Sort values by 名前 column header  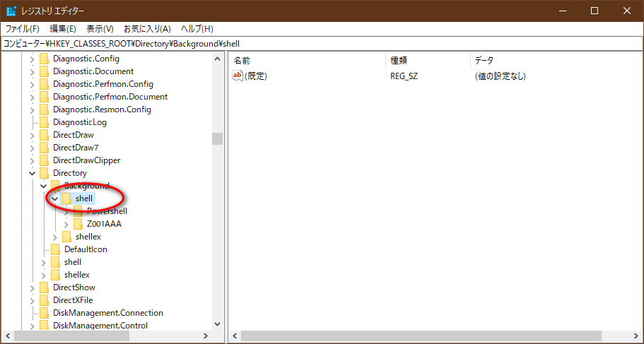pos(242,60)
